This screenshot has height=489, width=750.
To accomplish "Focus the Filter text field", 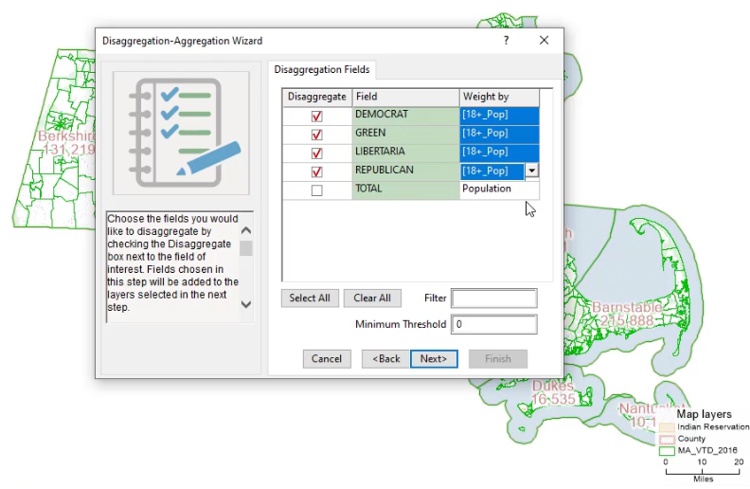I will pyautogui.click(x=494, y=298).
